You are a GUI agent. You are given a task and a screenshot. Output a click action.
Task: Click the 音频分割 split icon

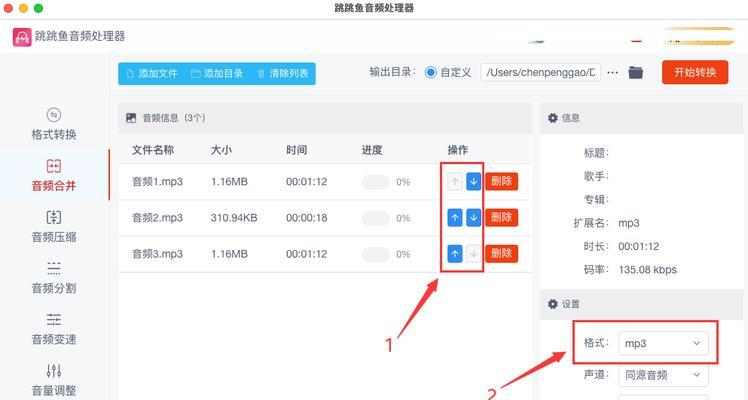[54, 268]
